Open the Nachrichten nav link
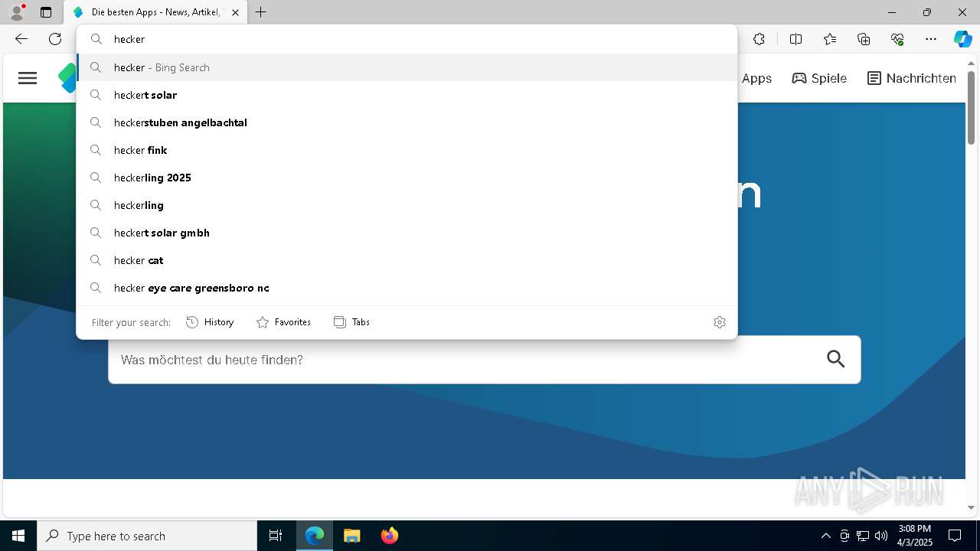980x551 pixels. tap(912, 78)
